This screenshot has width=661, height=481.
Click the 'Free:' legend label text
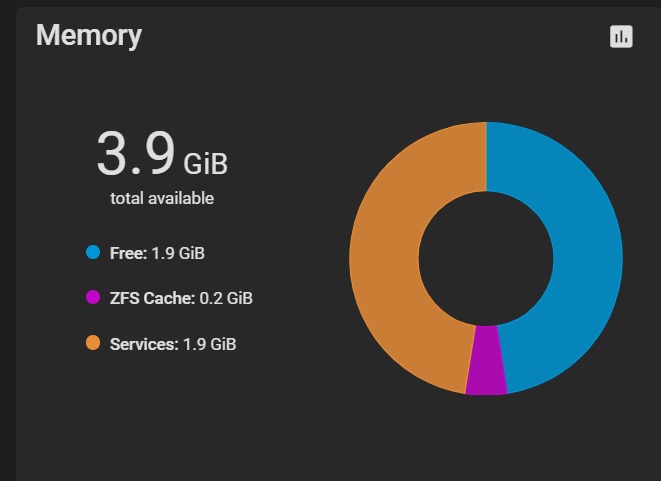coord(128,253)
